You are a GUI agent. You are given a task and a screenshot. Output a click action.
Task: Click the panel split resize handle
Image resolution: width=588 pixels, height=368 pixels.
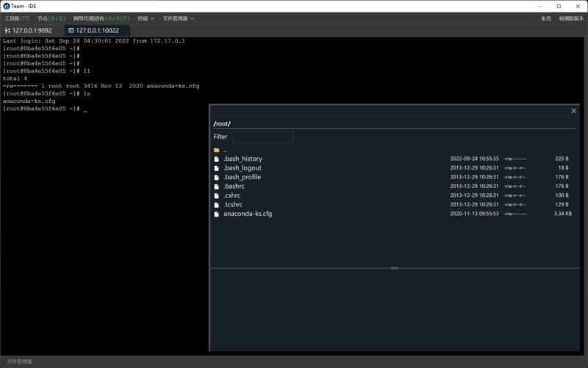pos(395,268)
